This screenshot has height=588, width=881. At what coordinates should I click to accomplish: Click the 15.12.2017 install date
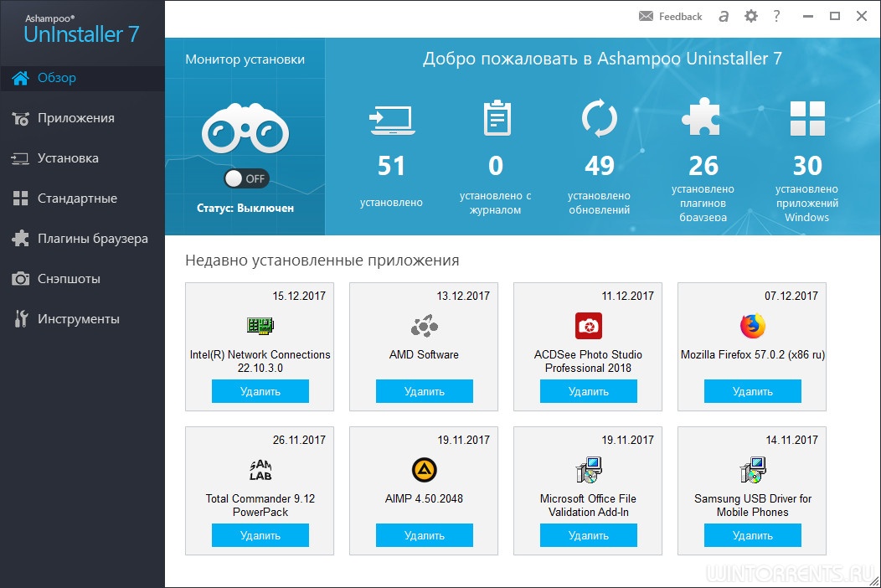299,296
